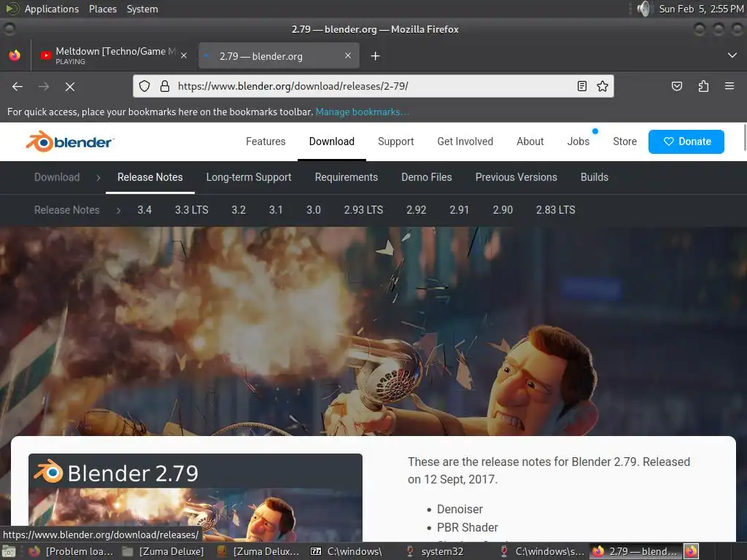
Task: Open the 2.91 release notes link
Action: [x=460, y=210]
